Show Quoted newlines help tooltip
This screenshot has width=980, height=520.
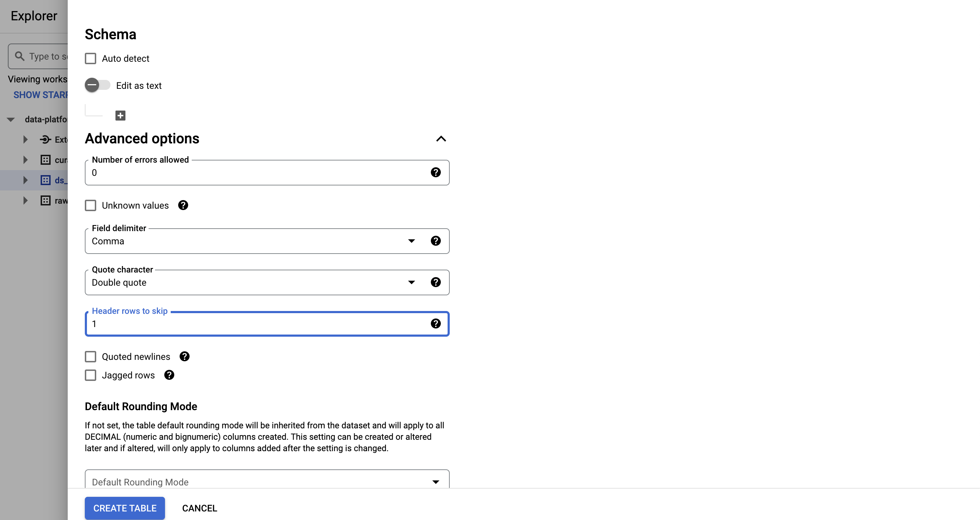(x=185, y=357)
